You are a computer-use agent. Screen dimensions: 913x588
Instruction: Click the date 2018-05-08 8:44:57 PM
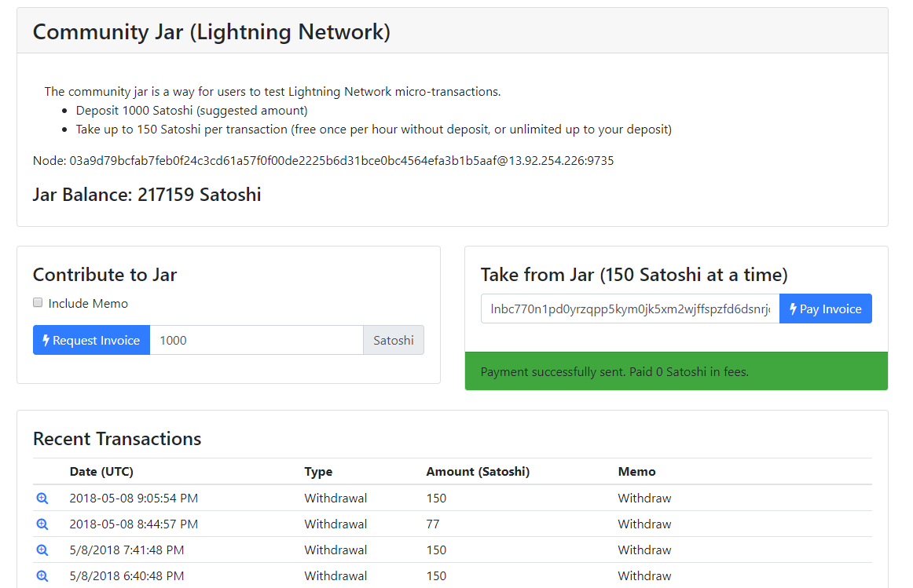click(x=134, y=524)
